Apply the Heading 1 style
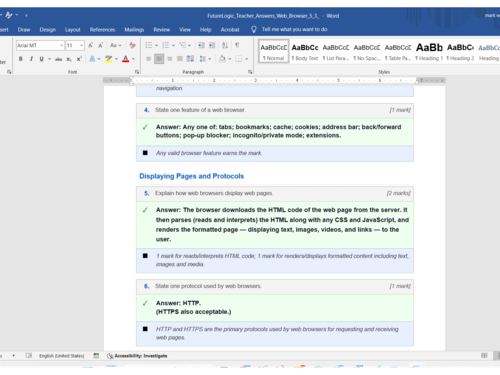500x375 pixels. 429,52
